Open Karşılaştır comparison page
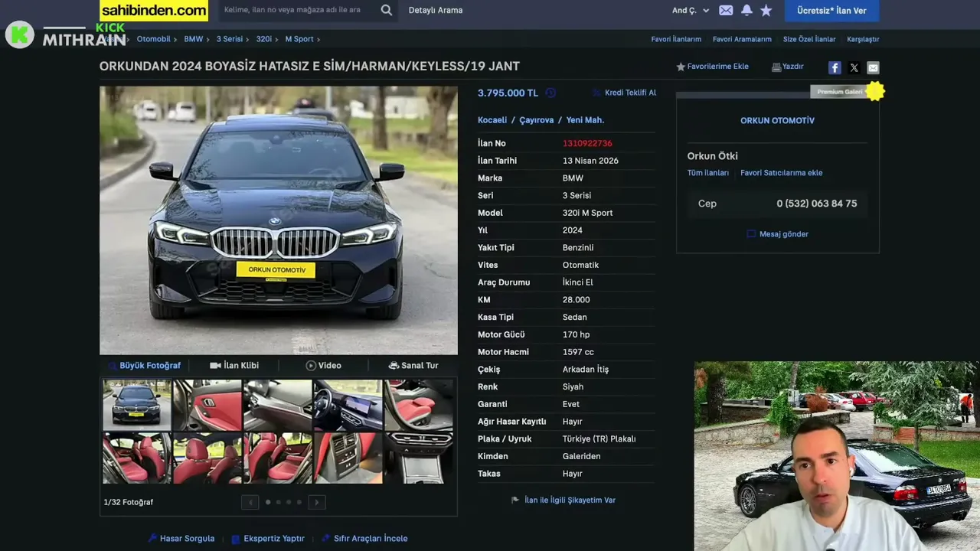 coord(863,39)
